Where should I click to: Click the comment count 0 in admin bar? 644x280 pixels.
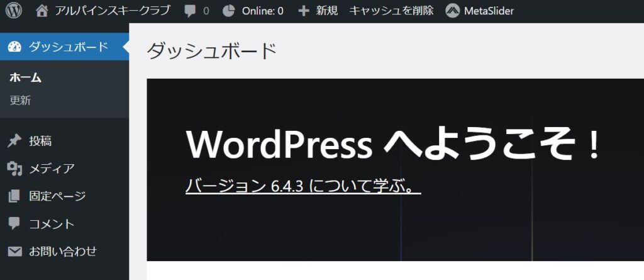[206, 11]
